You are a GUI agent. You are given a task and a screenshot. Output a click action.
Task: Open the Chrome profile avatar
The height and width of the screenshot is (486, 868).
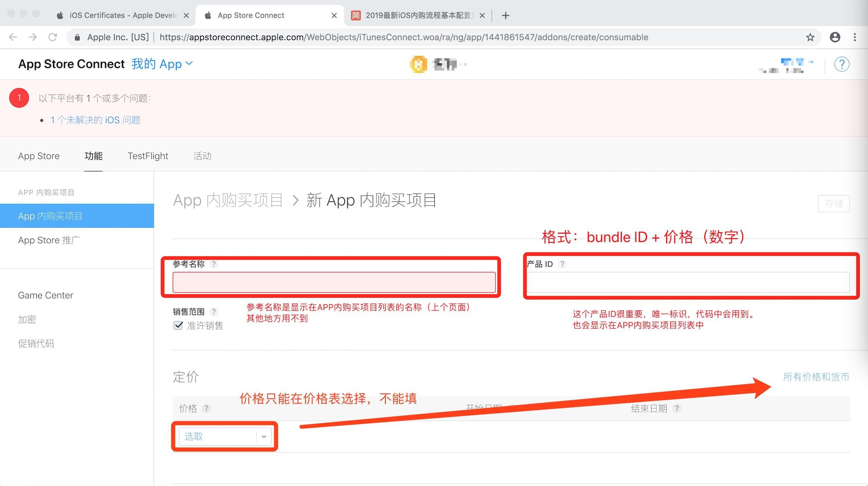(835, 37)
